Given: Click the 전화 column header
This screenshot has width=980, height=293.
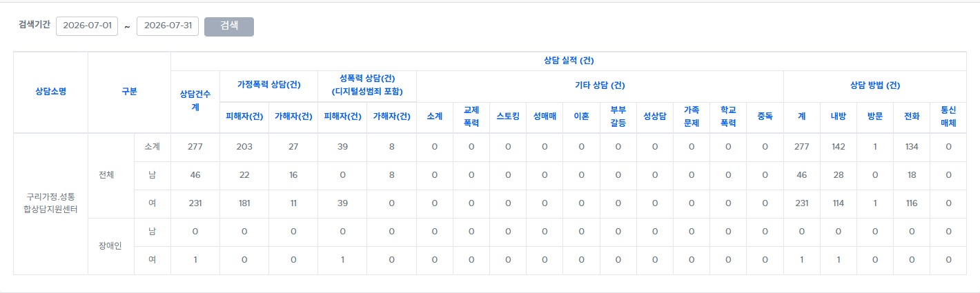Looking at the screenshot, I should tap(912, 117).
